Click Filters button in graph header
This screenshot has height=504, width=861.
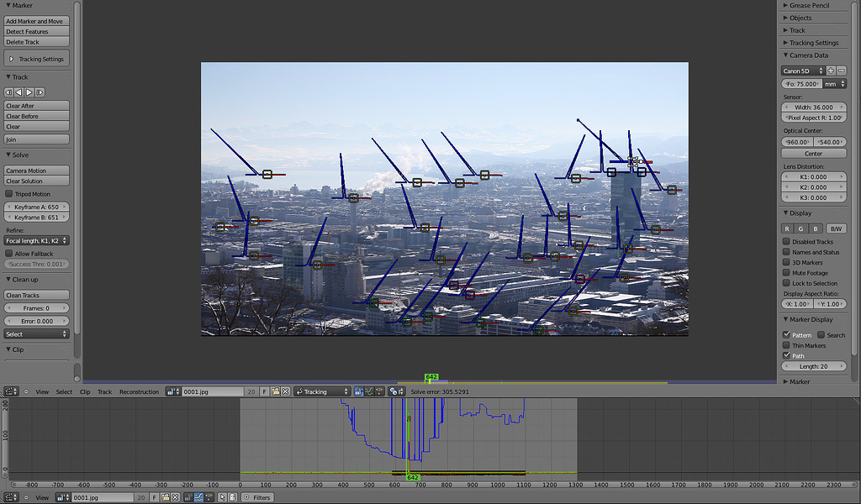(x=257, y=497)
